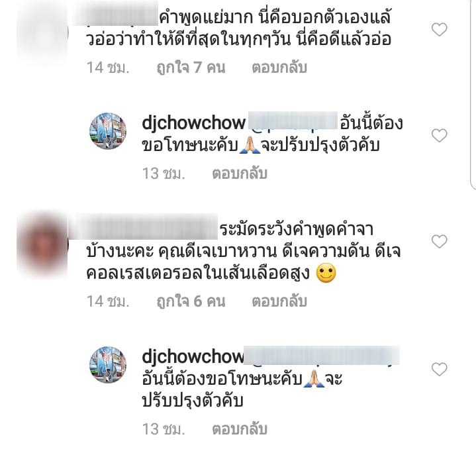
Task: Reply to the top comment liked by 7
Action: [279, 68]
